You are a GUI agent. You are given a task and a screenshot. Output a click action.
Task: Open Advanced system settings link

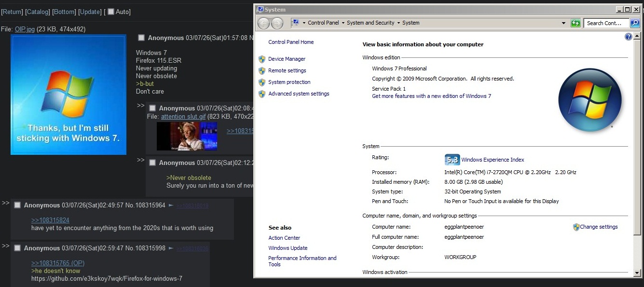299,94
